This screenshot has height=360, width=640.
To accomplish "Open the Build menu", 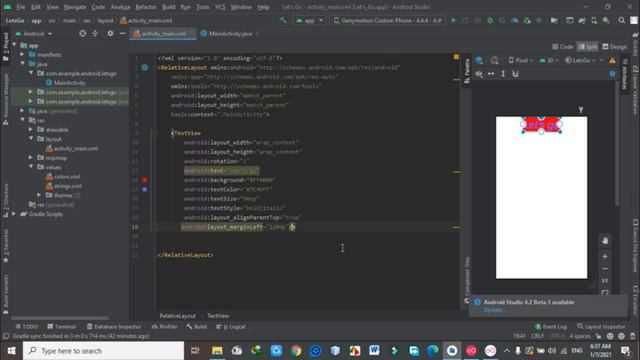I will [169, 7].
